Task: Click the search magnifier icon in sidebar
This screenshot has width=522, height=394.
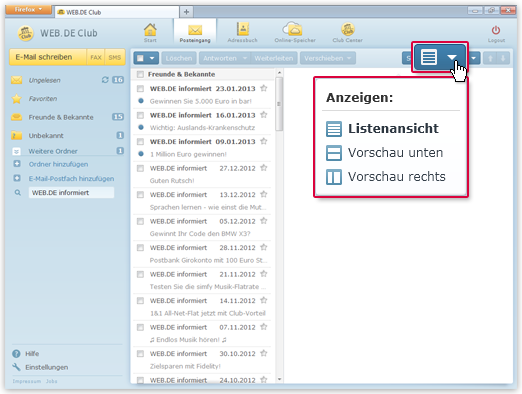Action: (18, 193)
